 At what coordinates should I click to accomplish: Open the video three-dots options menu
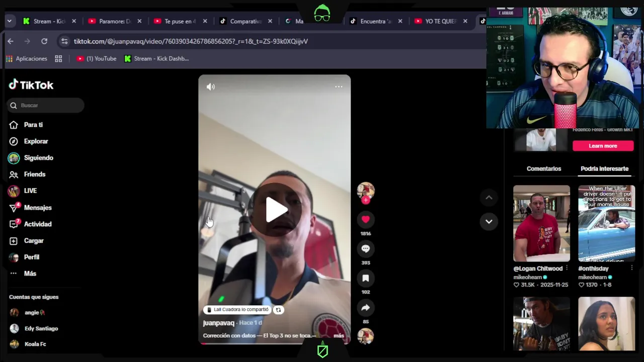339,86
